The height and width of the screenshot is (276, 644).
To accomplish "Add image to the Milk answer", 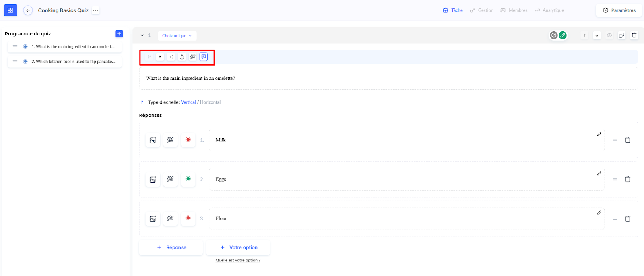I will click(x=153, y=140).
